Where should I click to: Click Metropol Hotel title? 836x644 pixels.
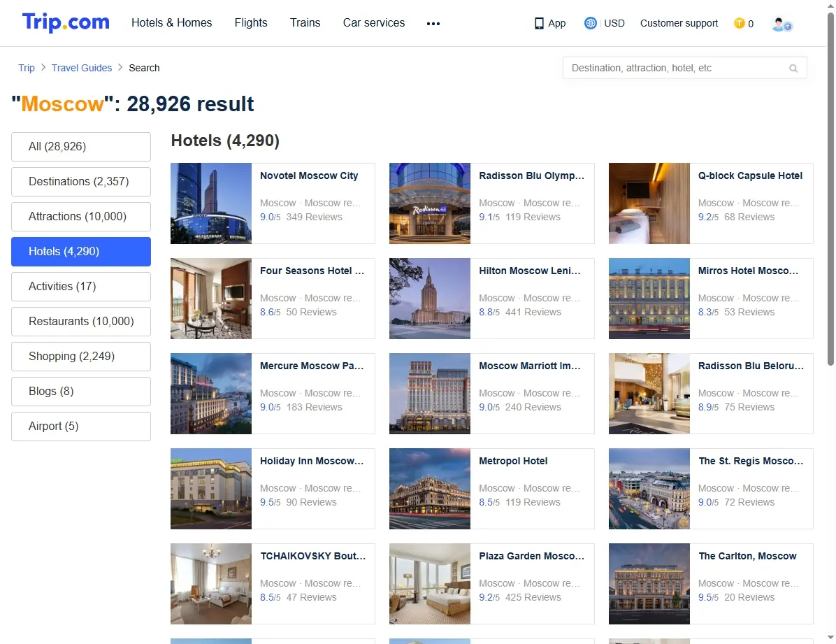click(513, 461)
